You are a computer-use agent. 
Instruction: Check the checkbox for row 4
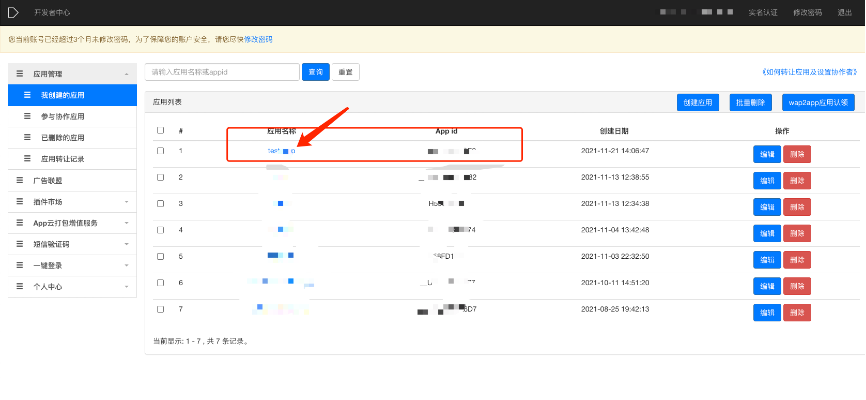point(161,229)
